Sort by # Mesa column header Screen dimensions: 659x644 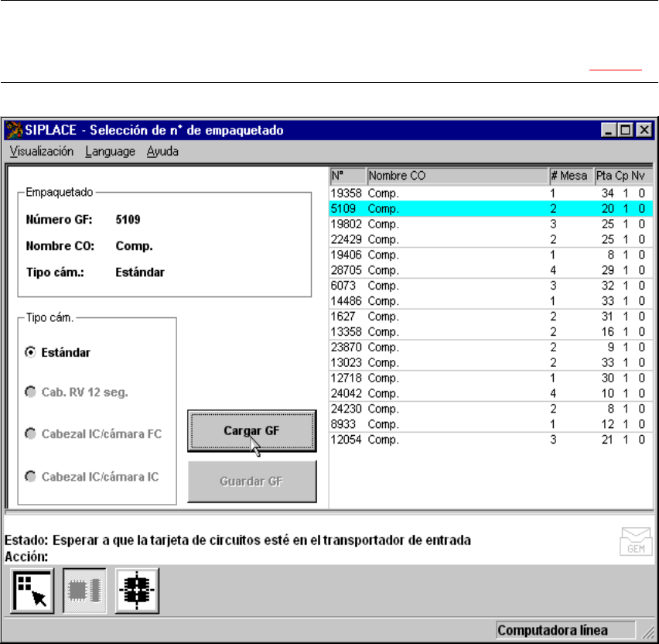[x=571, y=176]
